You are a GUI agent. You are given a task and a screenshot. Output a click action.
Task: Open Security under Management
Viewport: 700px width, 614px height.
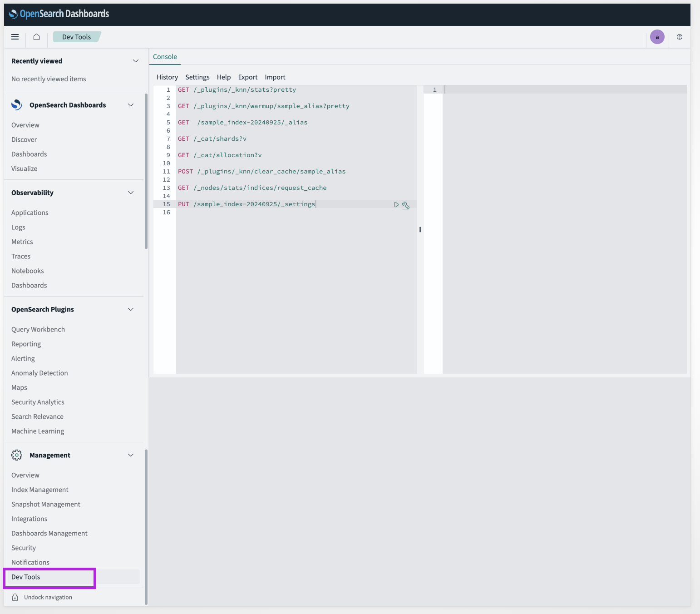click(24, 548)
